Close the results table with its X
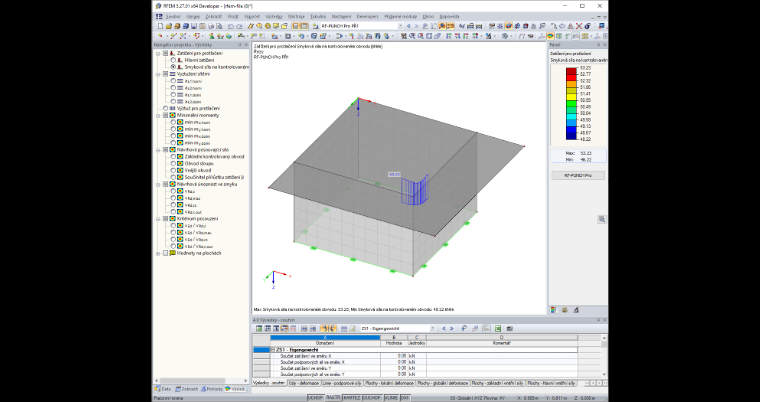This screenshot has height=402, width=760. [x=604, y=321]
